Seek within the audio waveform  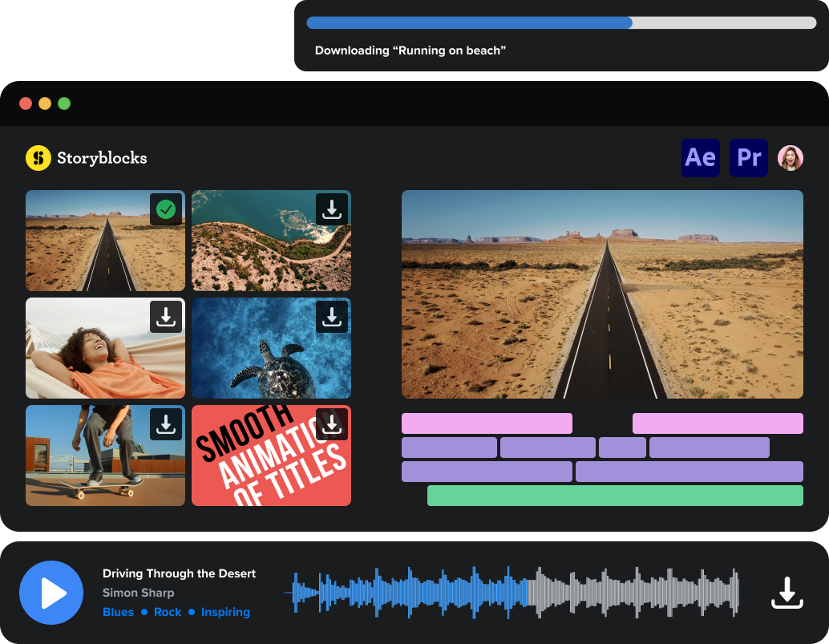[513, 593]
